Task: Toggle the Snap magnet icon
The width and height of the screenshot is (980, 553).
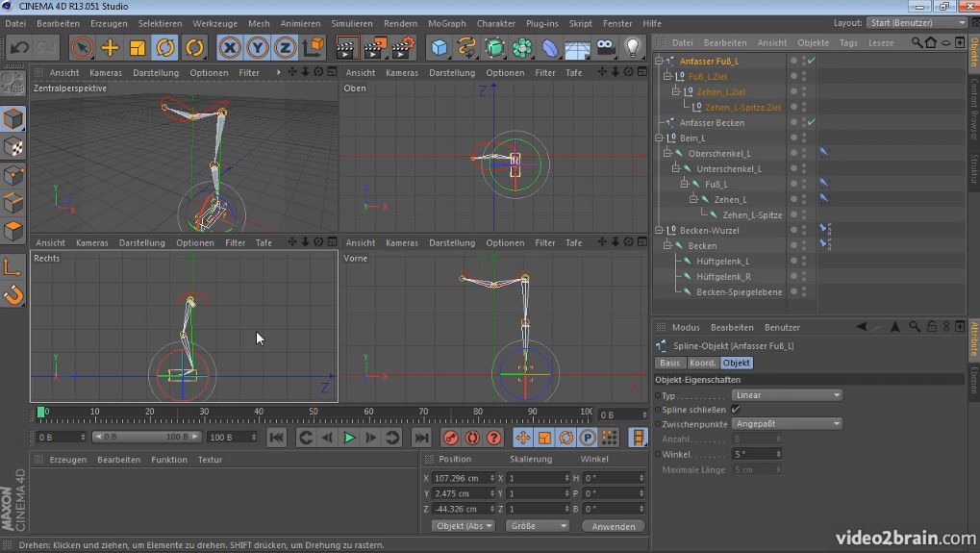Action: [x=13, y=294]
